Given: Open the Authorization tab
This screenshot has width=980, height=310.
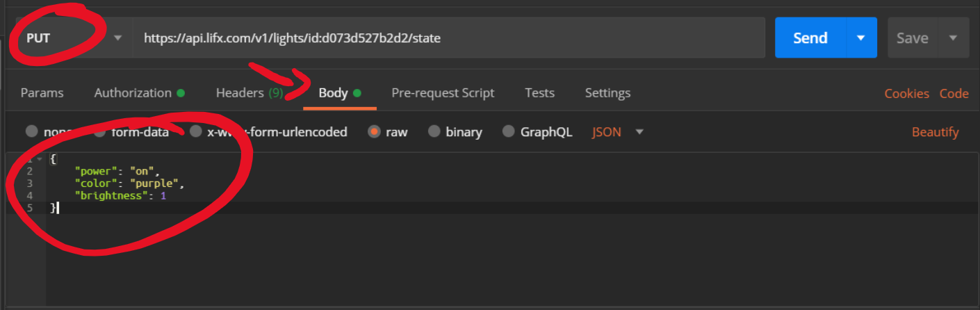Looking at the screenshot, I should (x=139, y=93).
